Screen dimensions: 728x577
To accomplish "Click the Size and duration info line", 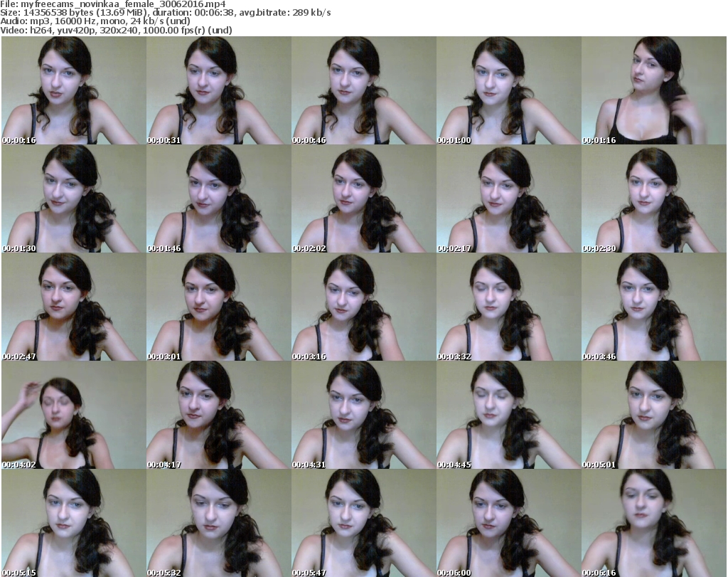I will coord(165,13).
